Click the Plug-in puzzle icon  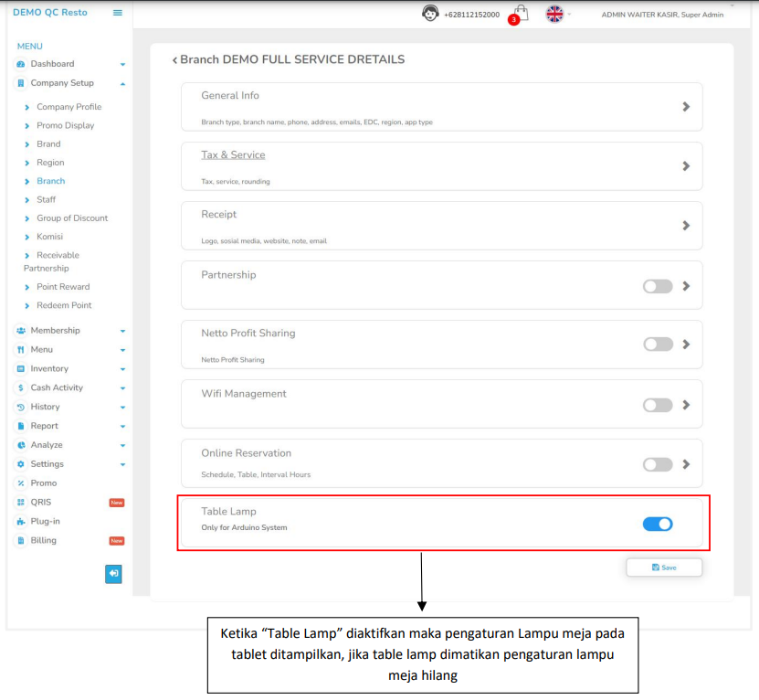(x=21, y=522)
